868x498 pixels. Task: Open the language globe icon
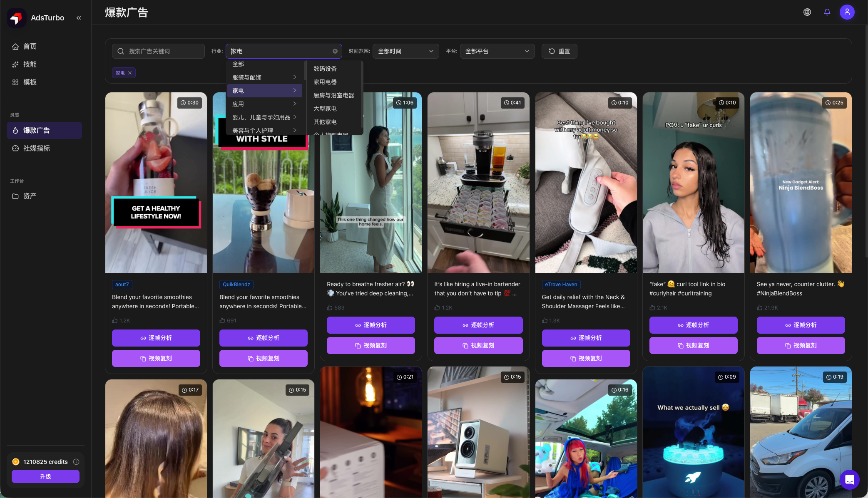click(807, 12)
